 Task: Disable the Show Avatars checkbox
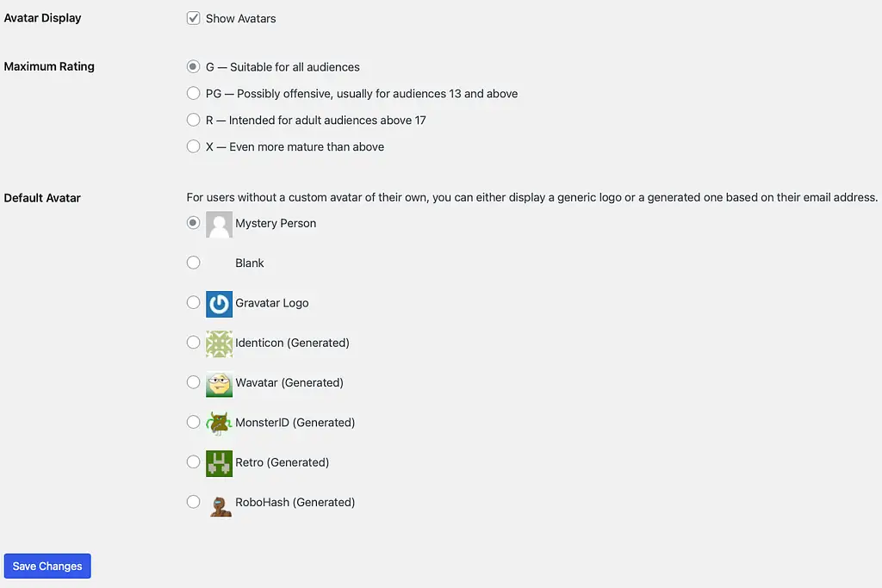click(193, 17)
